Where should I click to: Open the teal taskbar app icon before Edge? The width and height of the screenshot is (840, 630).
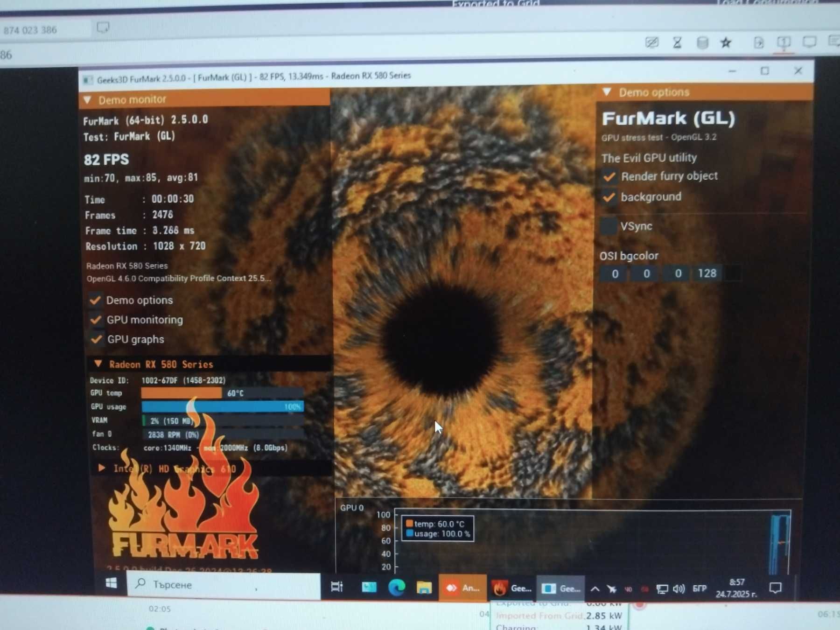[x=369, y=587]
